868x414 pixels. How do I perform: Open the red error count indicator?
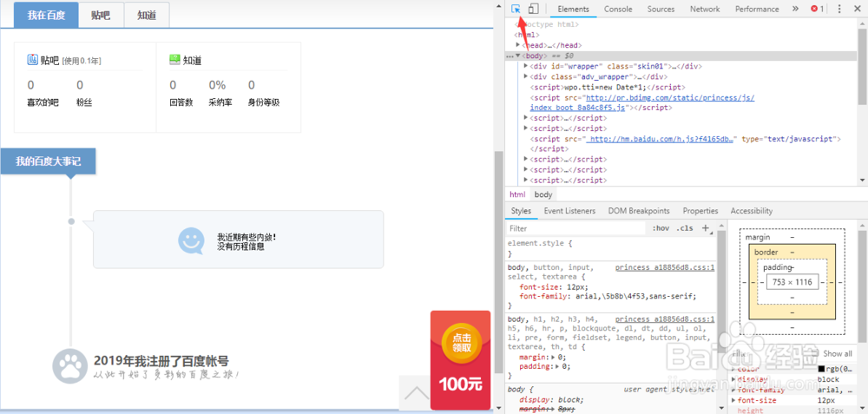818,9
